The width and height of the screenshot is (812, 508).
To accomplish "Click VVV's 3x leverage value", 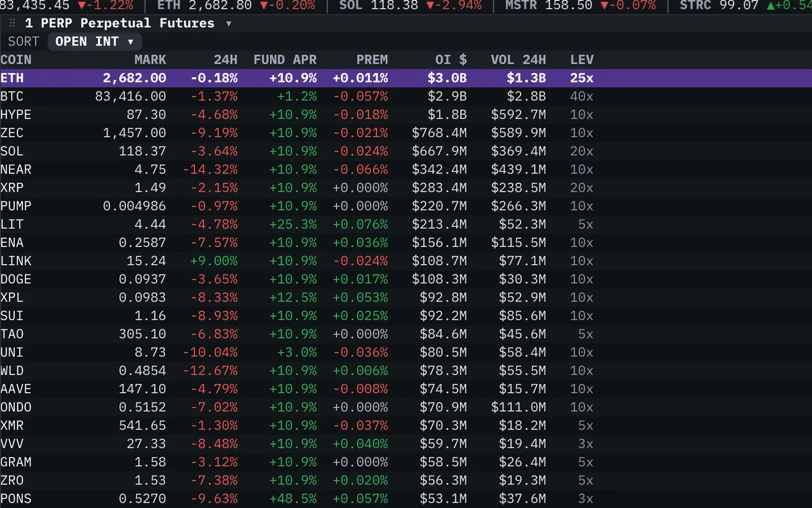I will (586, 444).
